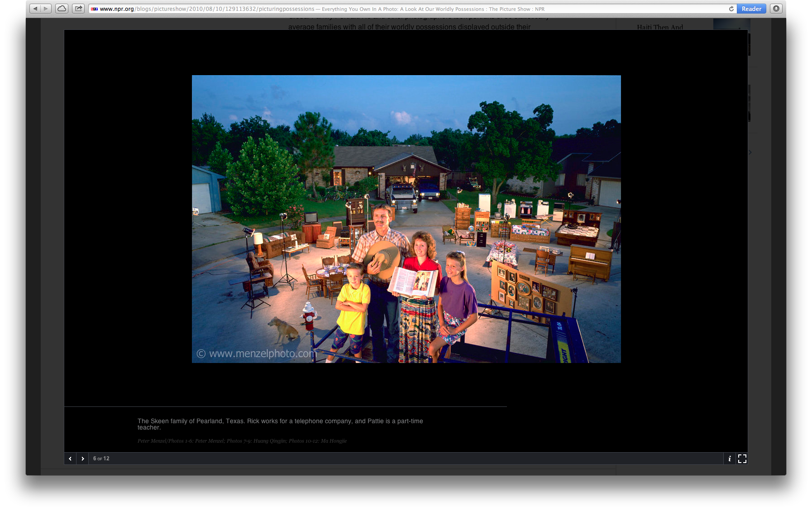Image resolution: width=812 pixels, height=511 pixels.
Task: Toggle fullscreen slideshow view
Action: pos(742,458)
